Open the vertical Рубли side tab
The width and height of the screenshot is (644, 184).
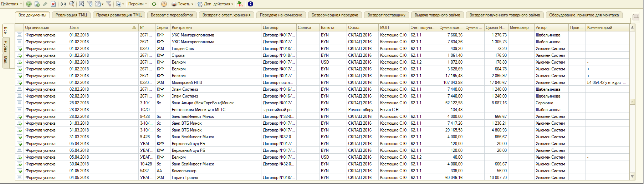[x=5, y=46]
